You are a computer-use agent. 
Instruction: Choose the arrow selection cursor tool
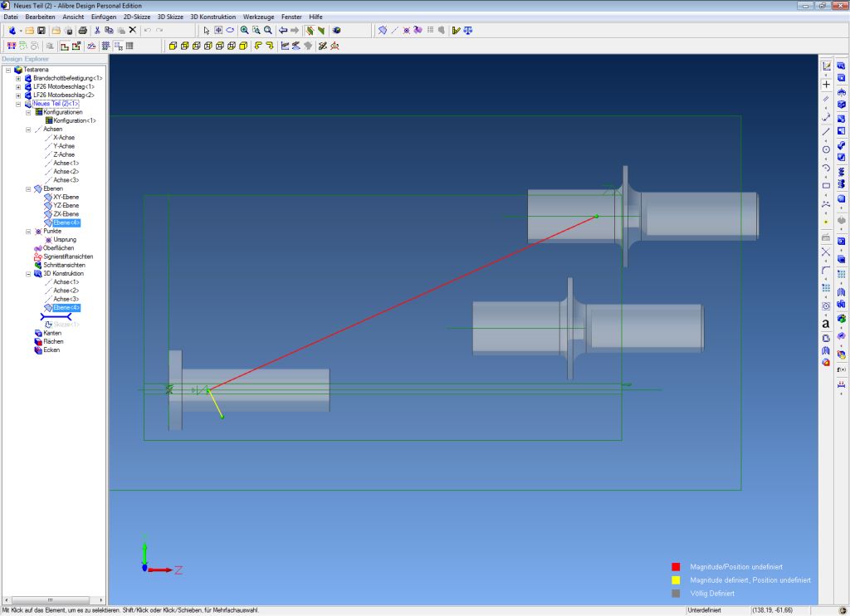click(206, 31)
